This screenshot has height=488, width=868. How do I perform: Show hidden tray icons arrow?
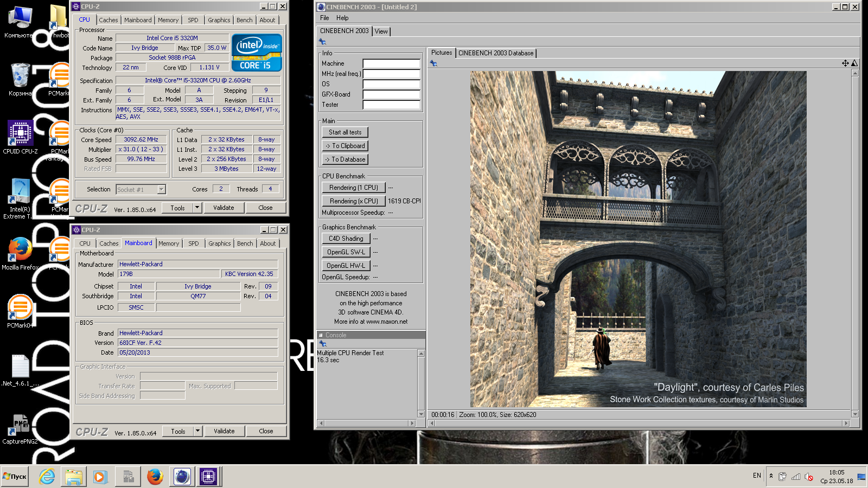click(x=771, y=476)
